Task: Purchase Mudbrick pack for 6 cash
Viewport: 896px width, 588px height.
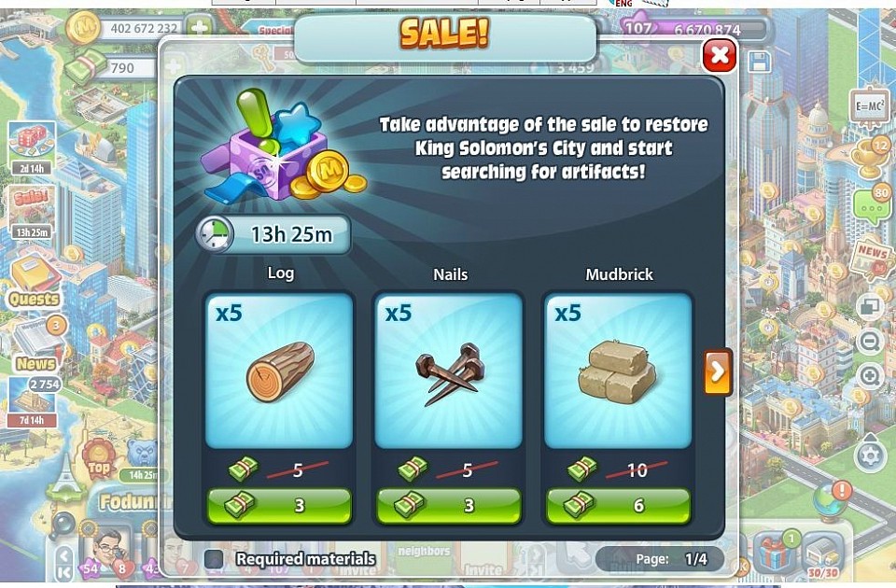Action: [x=618, y=506]
